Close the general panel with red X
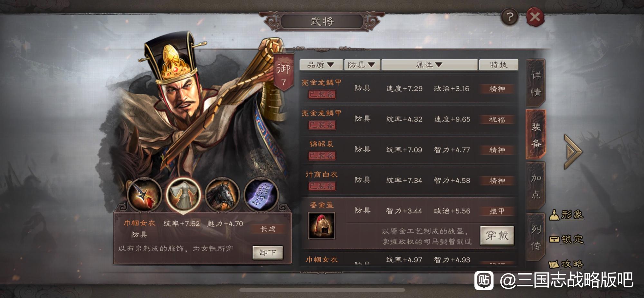 pos(535,17)
